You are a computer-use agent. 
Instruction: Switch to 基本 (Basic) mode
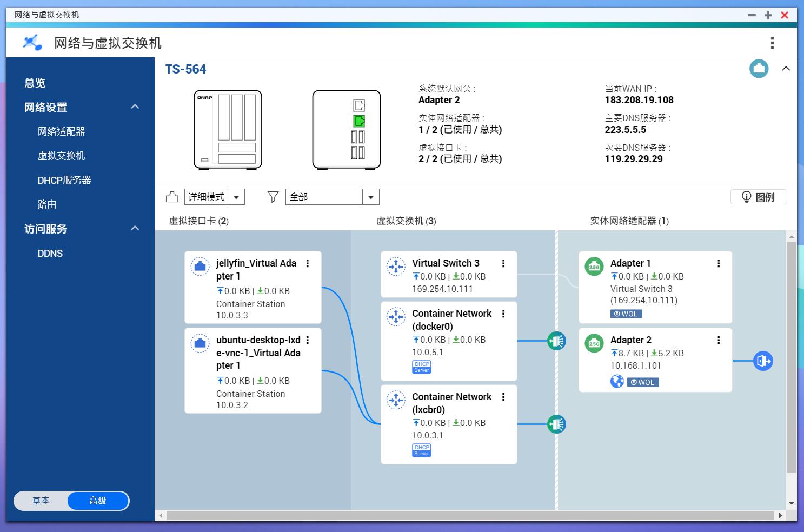click(41, 501)
